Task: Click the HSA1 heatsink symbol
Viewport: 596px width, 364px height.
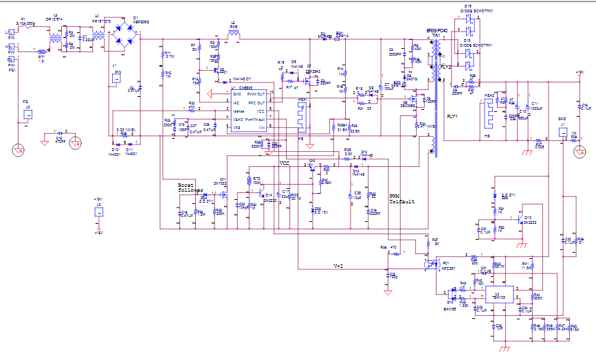Action: point(301,118)
